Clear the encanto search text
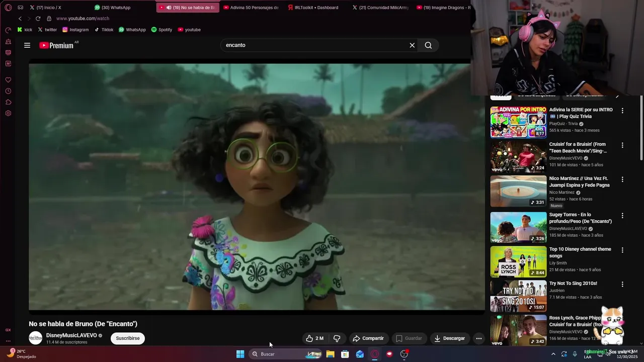 point(412,45)
